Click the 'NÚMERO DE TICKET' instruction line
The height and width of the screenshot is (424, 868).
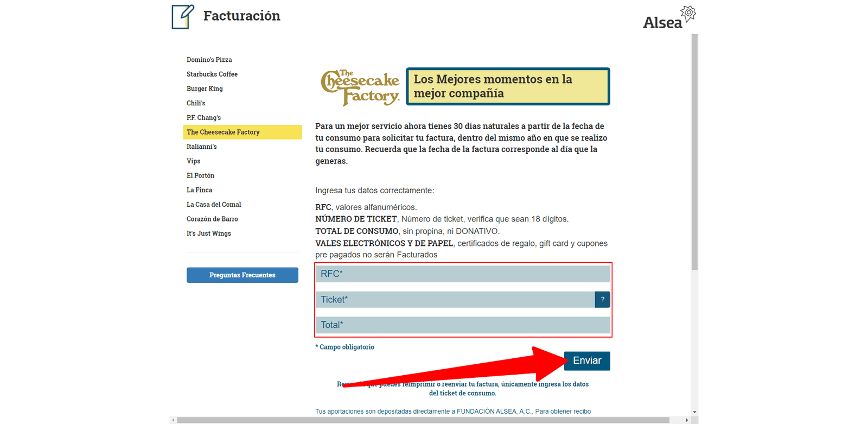(442, 219)
